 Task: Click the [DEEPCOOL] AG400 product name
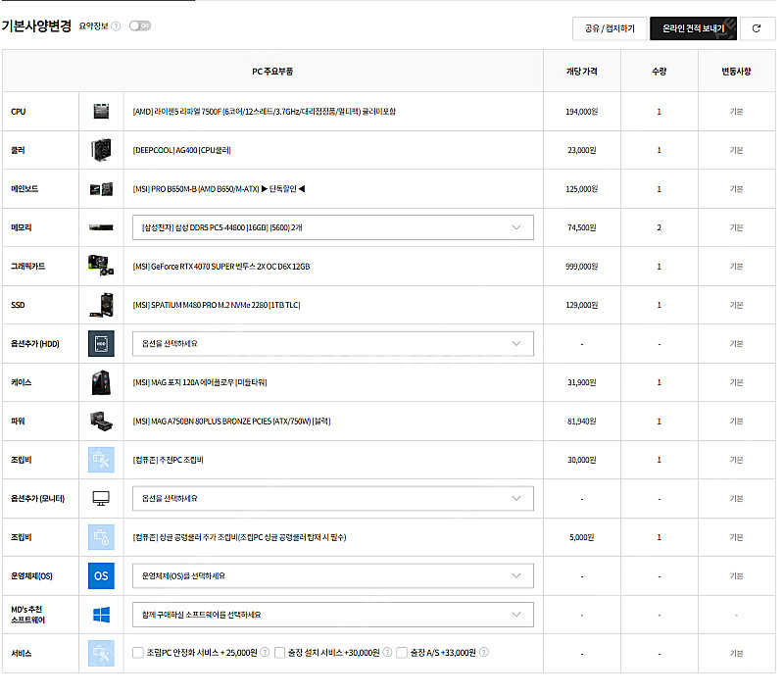[x=181, y=150]
